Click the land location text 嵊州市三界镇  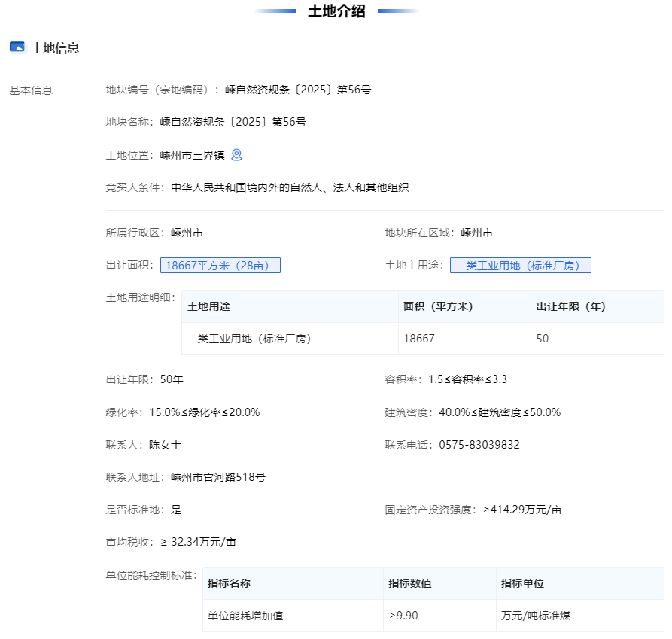[193, 155]
